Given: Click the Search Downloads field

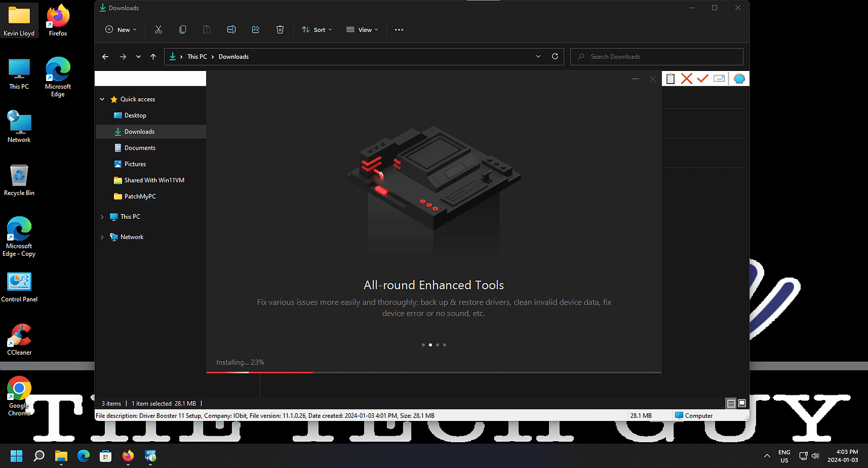Looking at the screenshot, I should coord(657,57).
